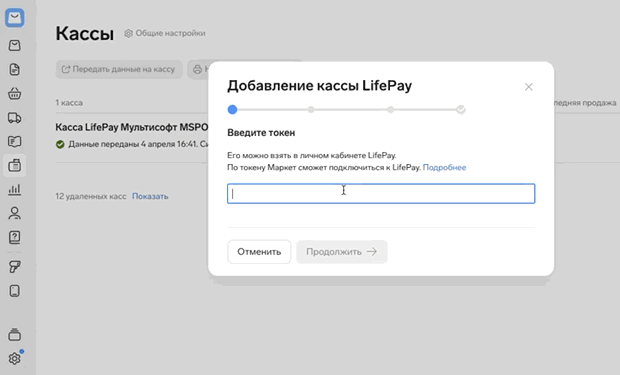Open the bar chart analytics sidebar icon

point(15,189)
